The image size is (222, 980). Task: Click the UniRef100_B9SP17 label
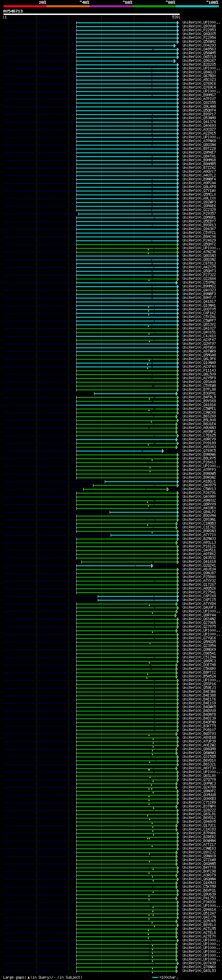point(199,114)
